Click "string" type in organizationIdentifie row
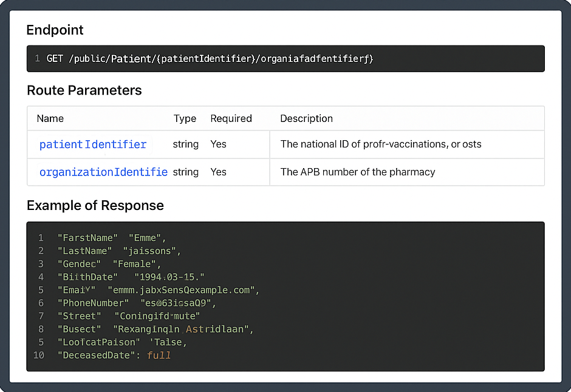571x392 pixels. [186, 172]
